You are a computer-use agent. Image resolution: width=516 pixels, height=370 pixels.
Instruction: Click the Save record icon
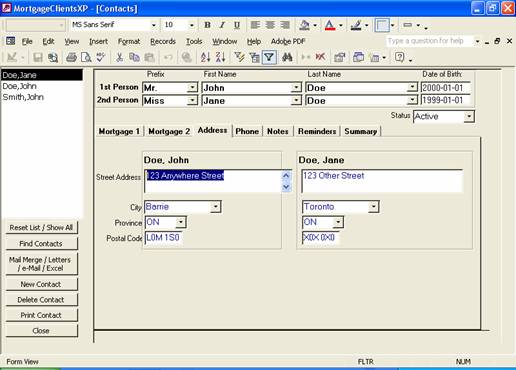[38, 57]
